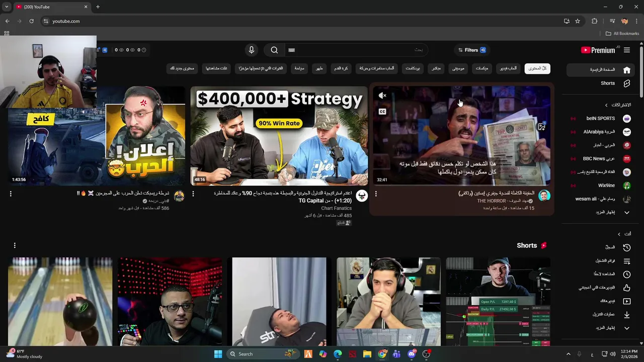Open a new Chrome tab
Image resolution: width=644 pixels, height=362 pixels.
[x=98, y=7]
